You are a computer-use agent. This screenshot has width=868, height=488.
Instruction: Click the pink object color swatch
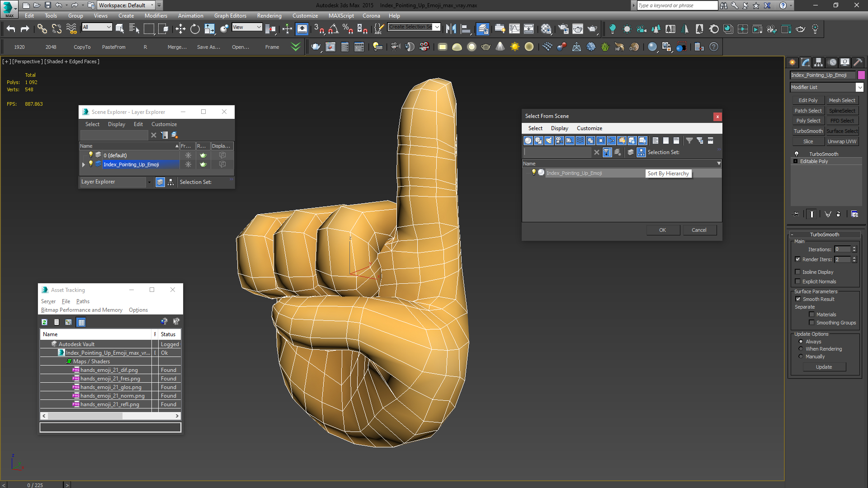pos(861,75)
